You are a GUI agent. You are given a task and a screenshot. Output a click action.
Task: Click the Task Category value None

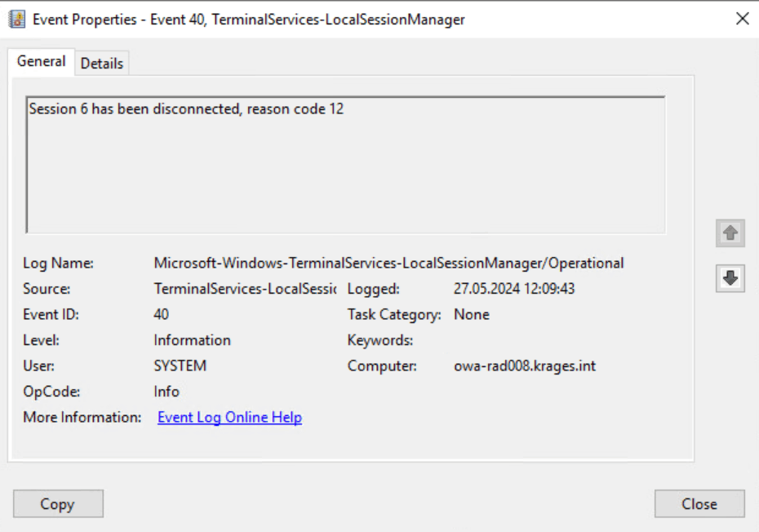point(472,315)
